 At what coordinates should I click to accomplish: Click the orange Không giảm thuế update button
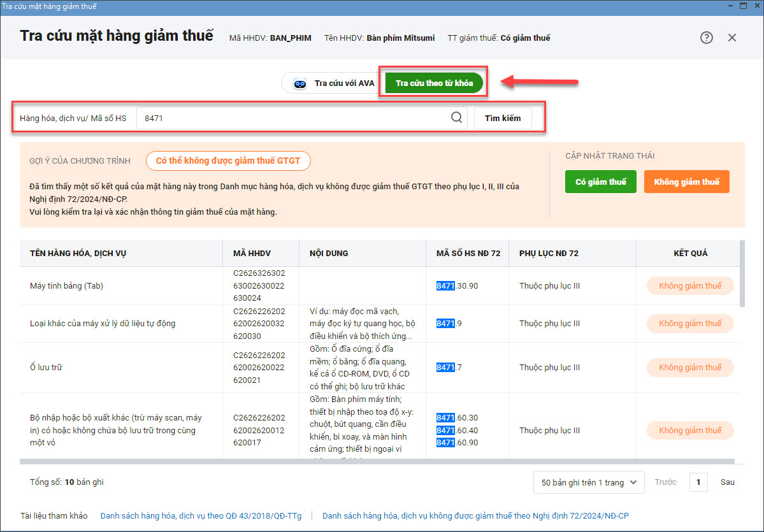tap(686, 182)
